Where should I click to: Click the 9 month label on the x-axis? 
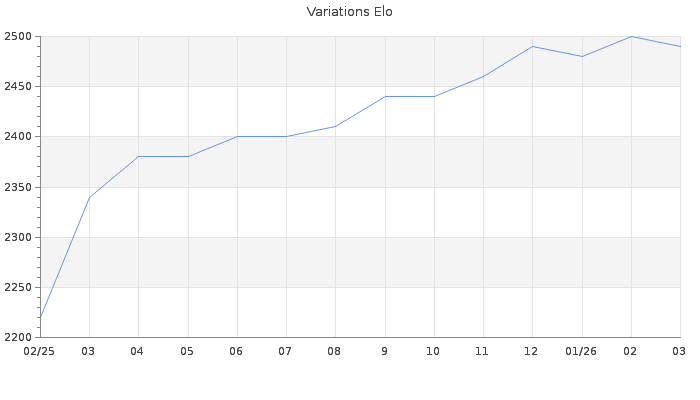tap(385, 352)
